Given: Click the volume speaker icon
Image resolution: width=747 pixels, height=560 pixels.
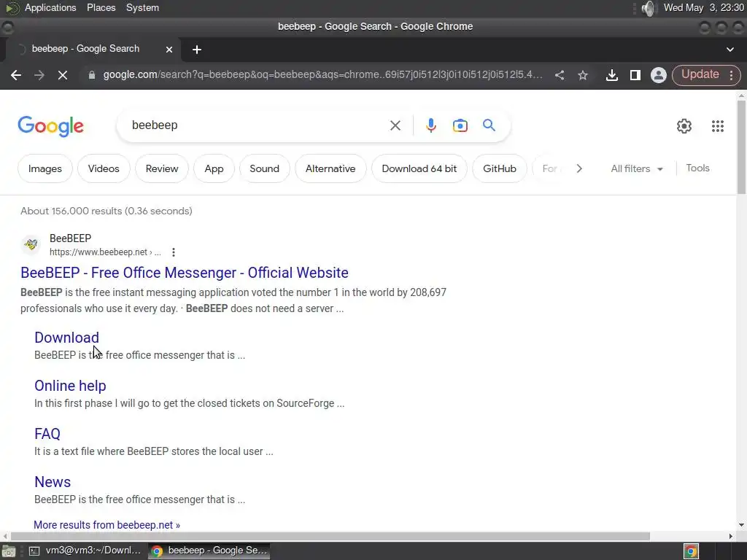Looking at the screenshot, I should pos(648,8).
